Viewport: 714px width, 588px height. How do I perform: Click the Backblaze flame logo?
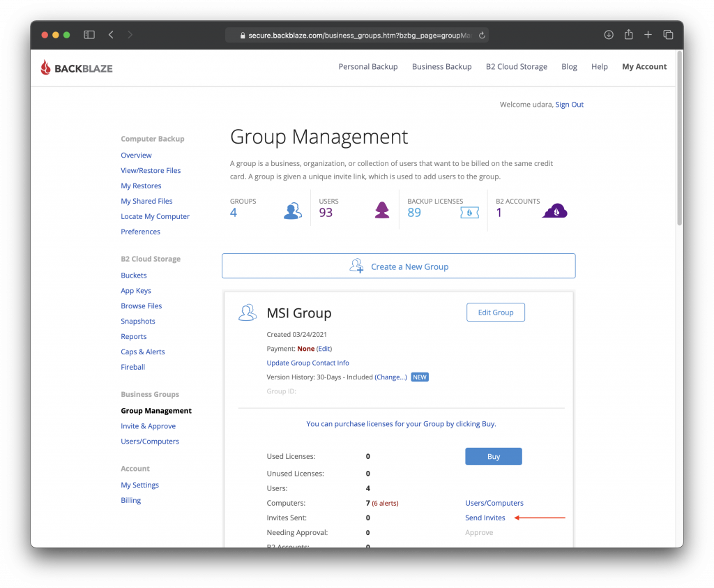coord(45,68)
